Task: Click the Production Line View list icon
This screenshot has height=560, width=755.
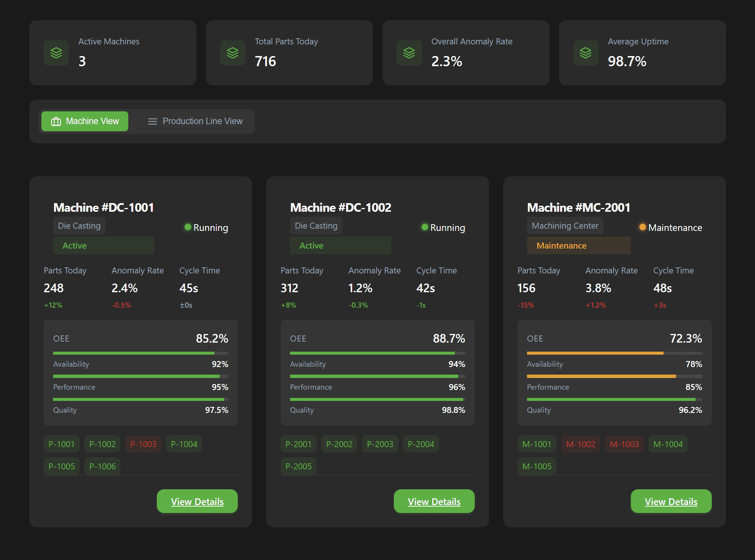Action: [152, 121]
